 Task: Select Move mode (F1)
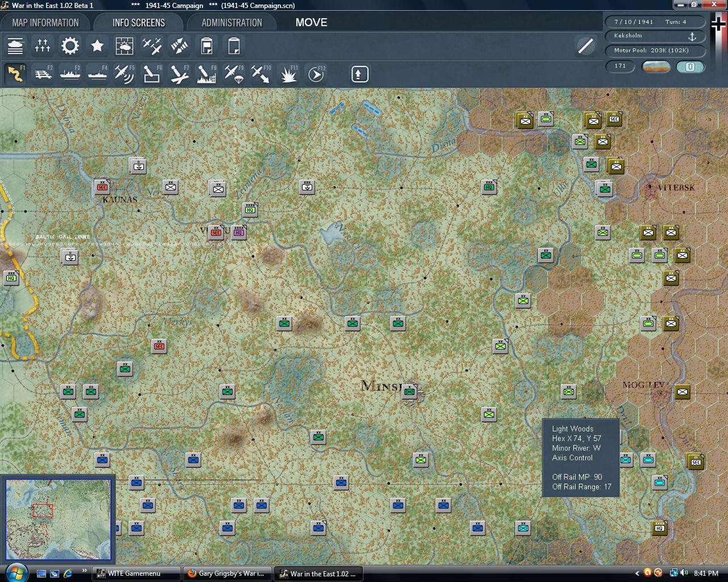15,74
